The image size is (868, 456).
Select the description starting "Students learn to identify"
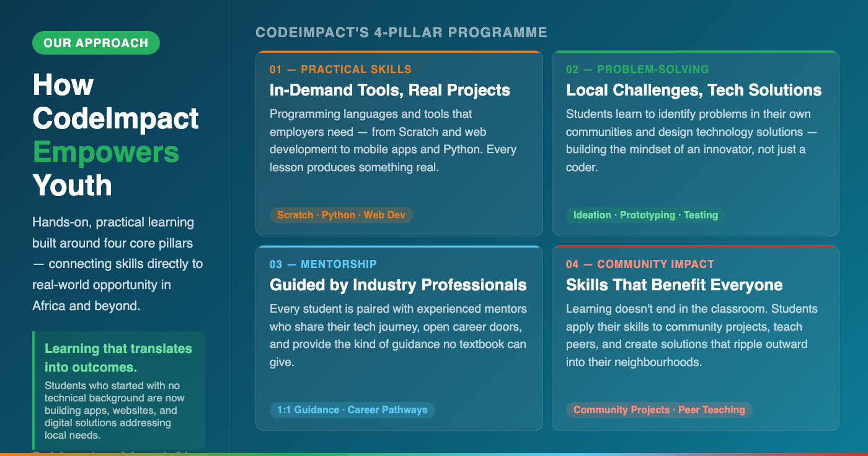692,141
